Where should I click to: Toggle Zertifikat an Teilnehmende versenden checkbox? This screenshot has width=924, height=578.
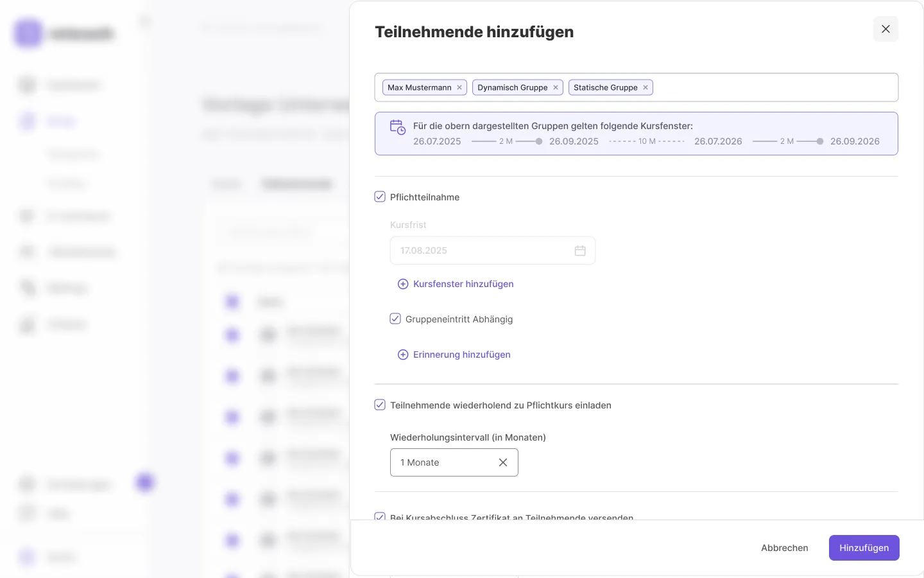point(380,516)
